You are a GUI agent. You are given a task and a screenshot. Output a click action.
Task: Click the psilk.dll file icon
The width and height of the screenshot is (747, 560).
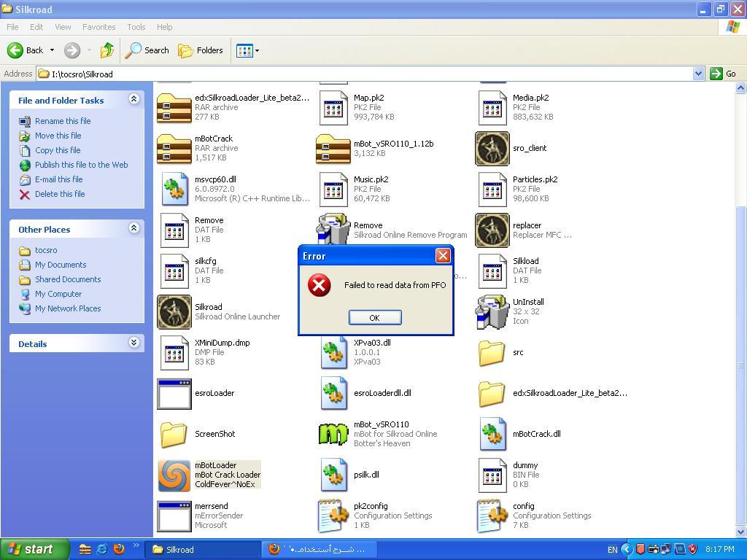pyautogui.click(x=333, y=475)
